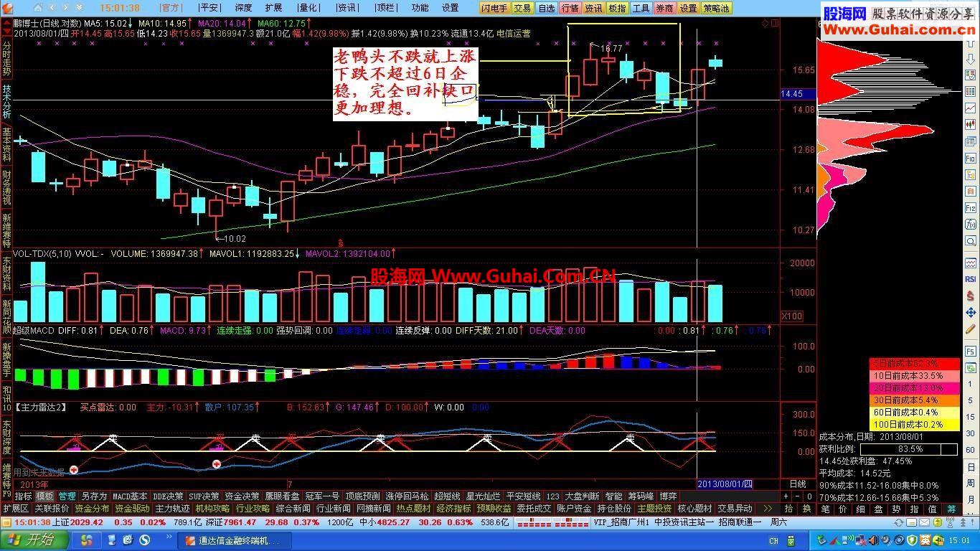
Task: Select the 筹 chip distribution tab
Action: point(951,509)
